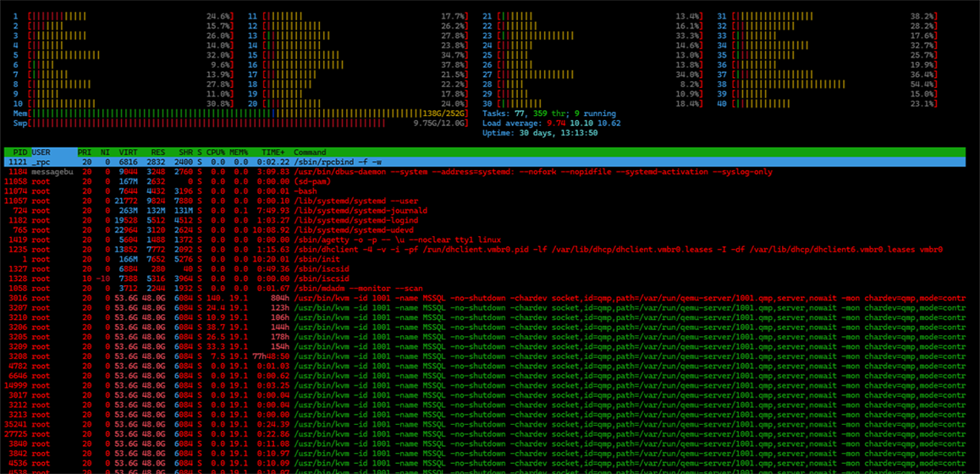The width and height of the screenshot is (980, 474).
Task: Click the CPU 23 meter showing 33.3%
Action: coord(592,36)
